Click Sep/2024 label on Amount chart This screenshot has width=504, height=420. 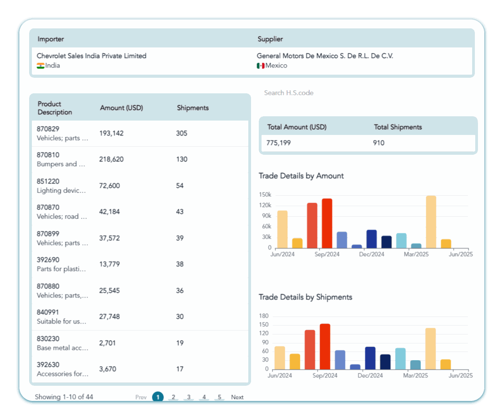coord(327,254)
